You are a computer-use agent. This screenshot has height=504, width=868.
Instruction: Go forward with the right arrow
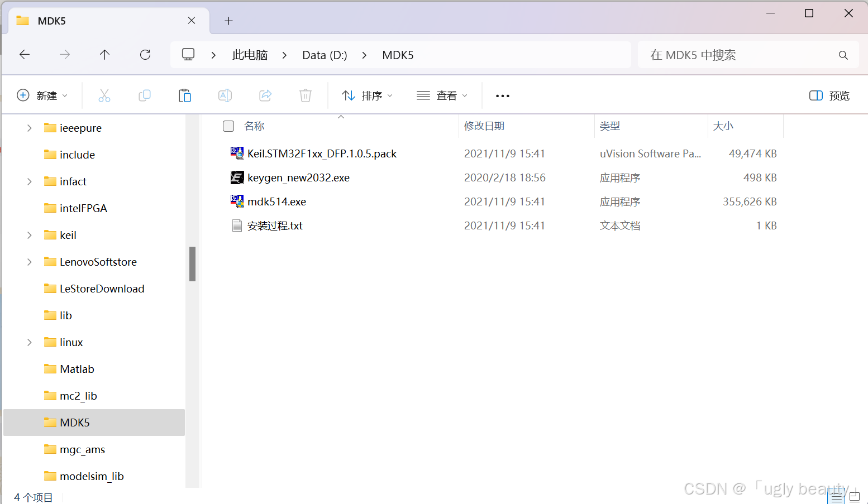pyautogui.click(x=65, y=55)
